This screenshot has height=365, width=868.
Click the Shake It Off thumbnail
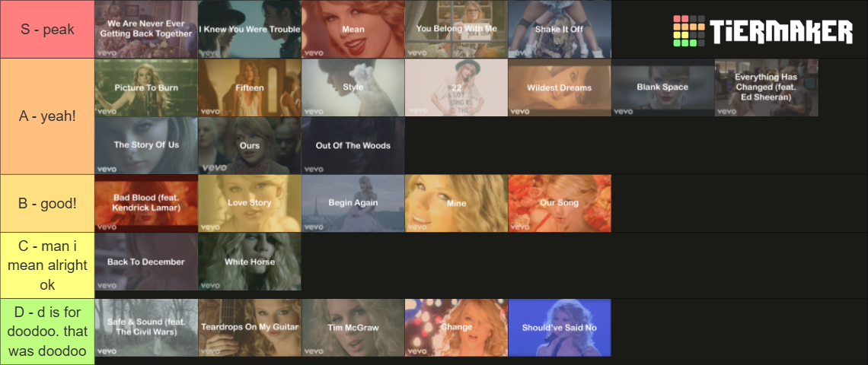pyautogui.click(x=560, y=30)
